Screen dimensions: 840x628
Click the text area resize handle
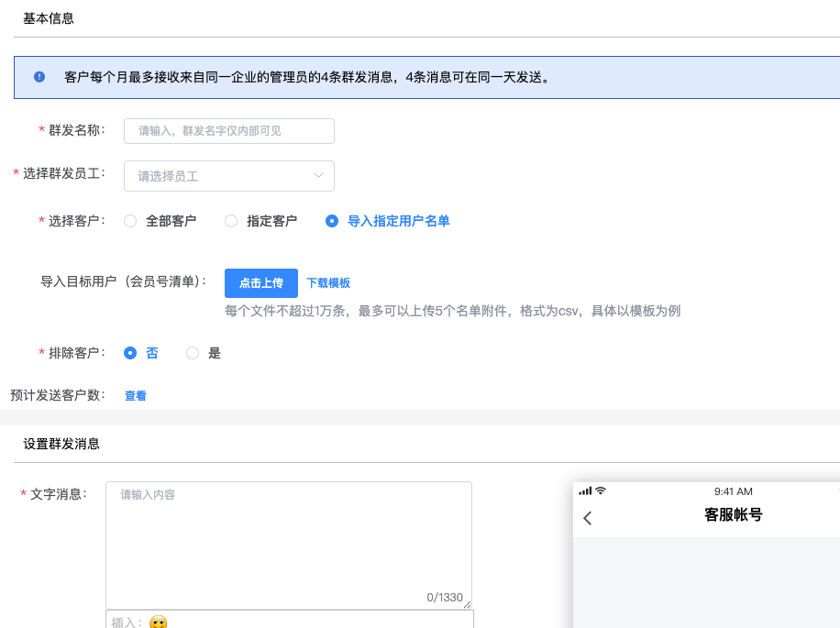point(467,604)
